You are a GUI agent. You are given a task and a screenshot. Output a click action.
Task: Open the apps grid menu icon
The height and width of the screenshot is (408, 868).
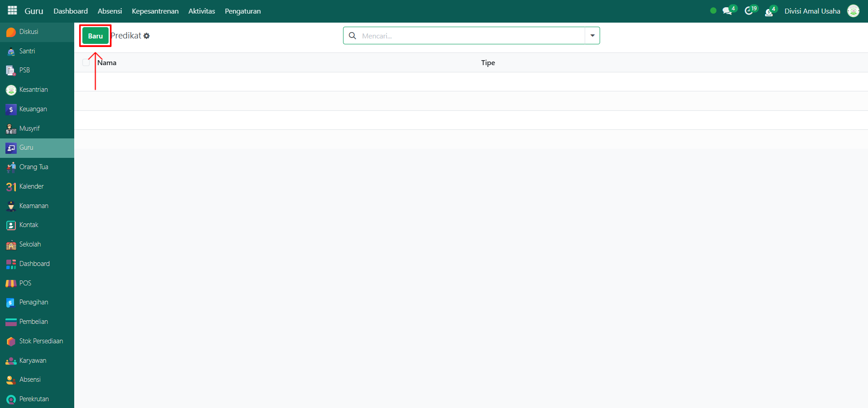pyautogui.click(x=12, y=10)
